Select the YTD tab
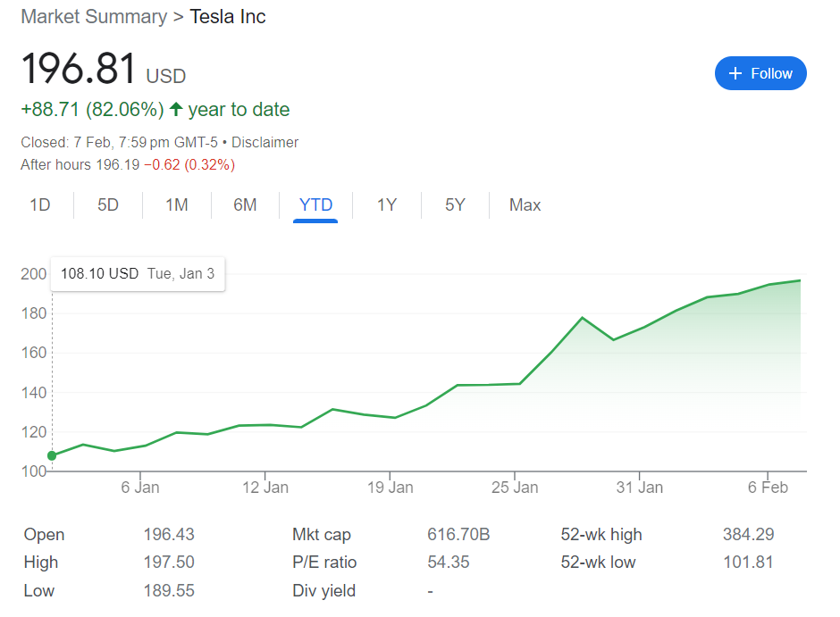The image size is (840, 617). click(x=315, y=205)
